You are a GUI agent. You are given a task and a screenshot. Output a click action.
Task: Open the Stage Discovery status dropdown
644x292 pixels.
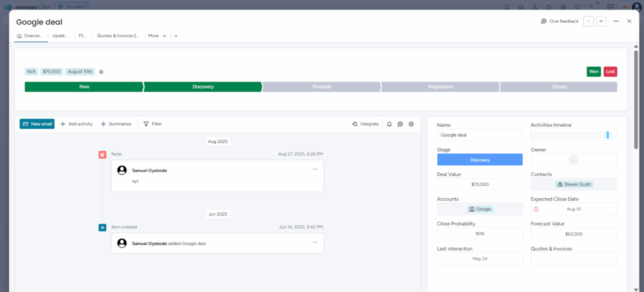[480, 160]
